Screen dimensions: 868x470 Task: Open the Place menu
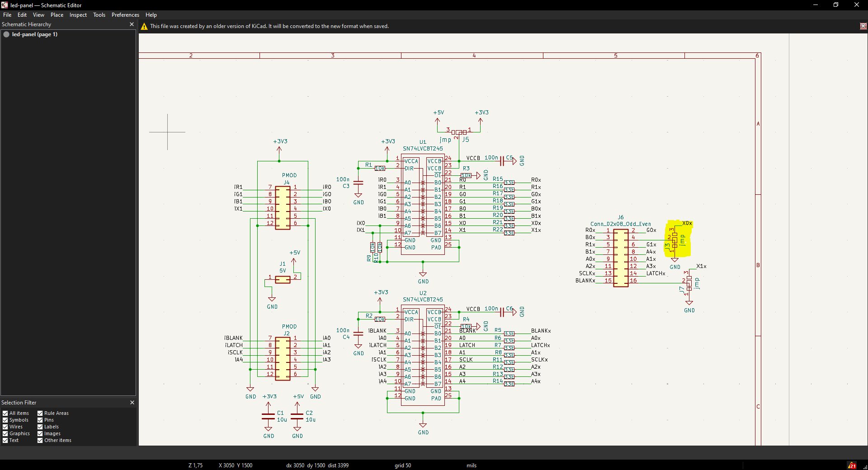(57, 15)
